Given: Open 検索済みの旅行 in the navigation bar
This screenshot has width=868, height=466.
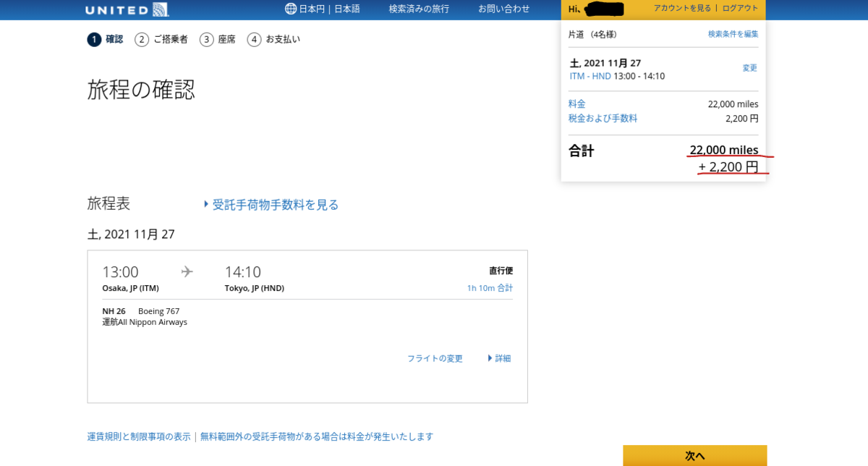Looking at the screenshot, I should [420, 10].
